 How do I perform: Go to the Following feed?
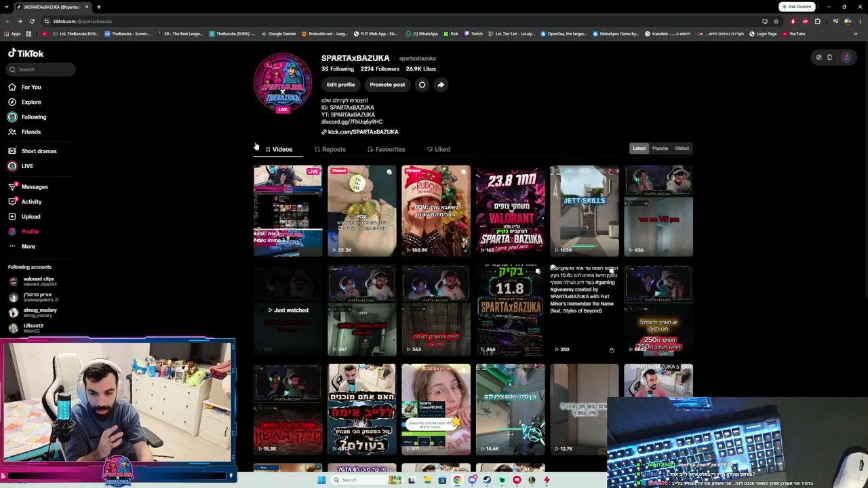(x=27, y=117)
